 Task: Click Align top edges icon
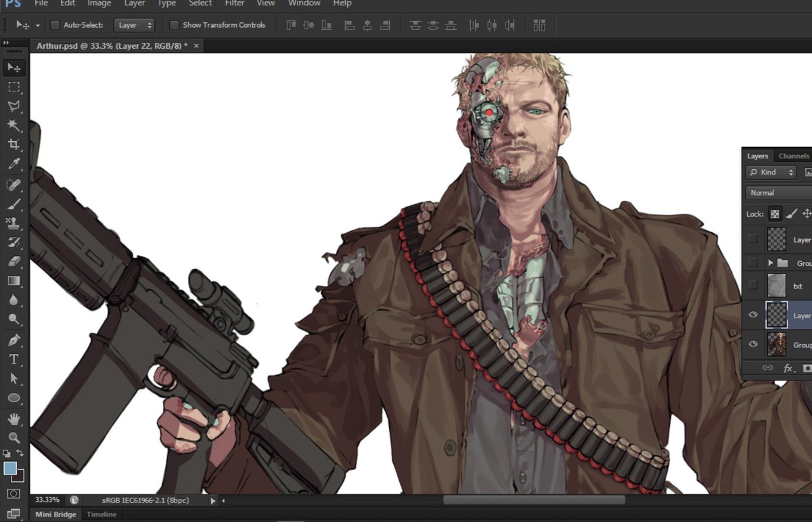292,25
